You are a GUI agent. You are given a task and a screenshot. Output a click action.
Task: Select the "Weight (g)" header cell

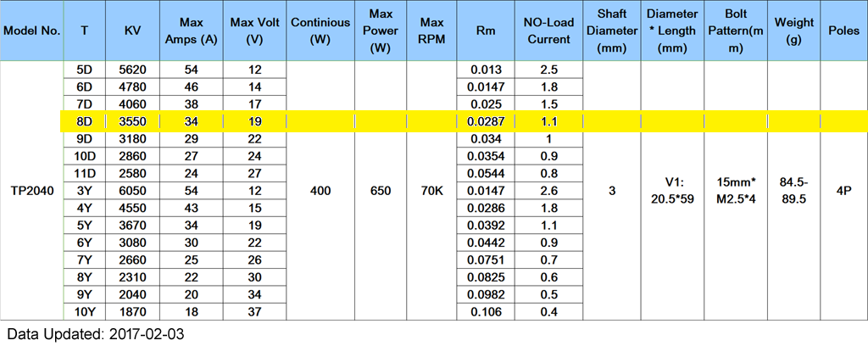(793, 31)
